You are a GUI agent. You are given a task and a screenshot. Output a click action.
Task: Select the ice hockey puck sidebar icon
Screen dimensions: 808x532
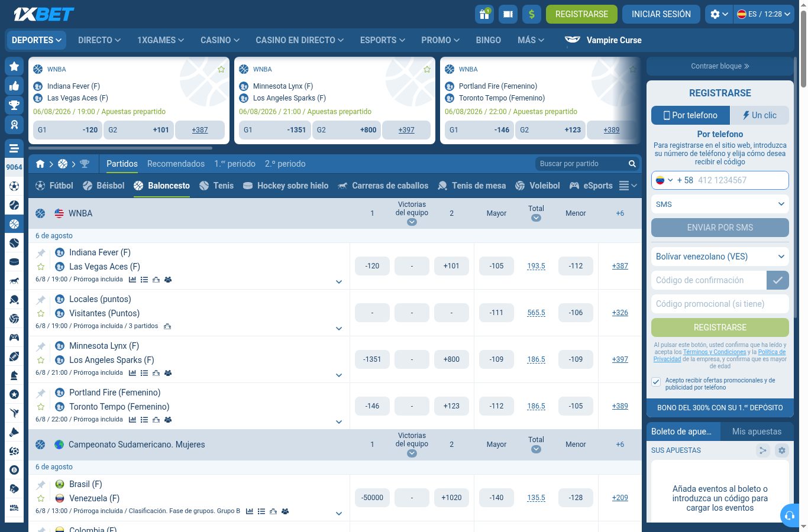pyautogui.click(x=14, y=262)
